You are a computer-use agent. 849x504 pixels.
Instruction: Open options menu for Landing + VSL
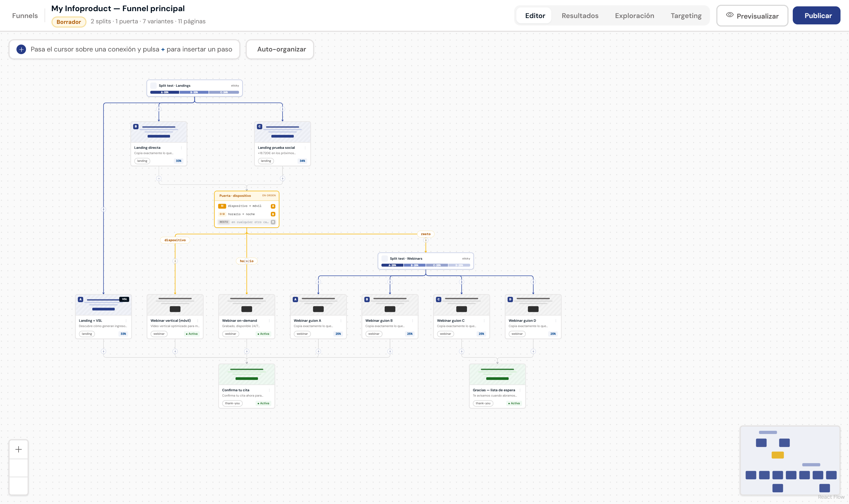pos(126,321)
